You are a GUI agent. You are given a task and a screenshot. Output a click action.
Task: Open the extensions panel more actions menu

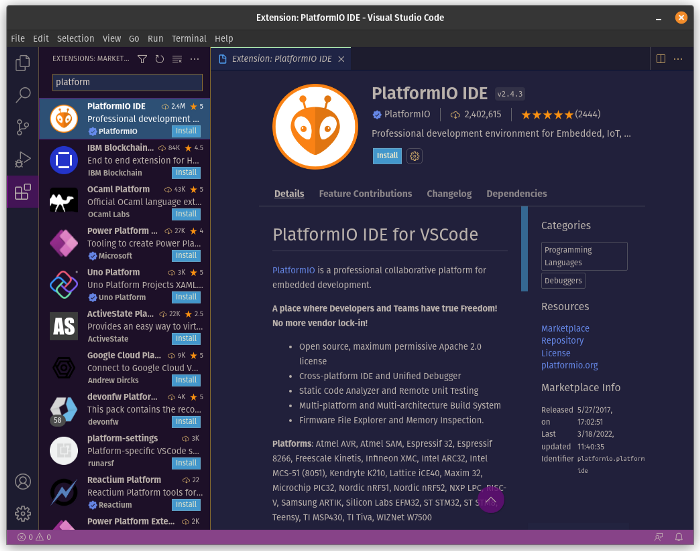[195, 59]
